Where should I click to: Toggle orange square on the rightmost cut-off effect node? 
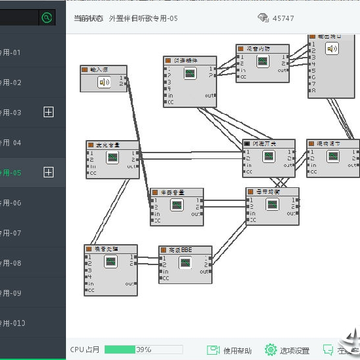point(311,144)
